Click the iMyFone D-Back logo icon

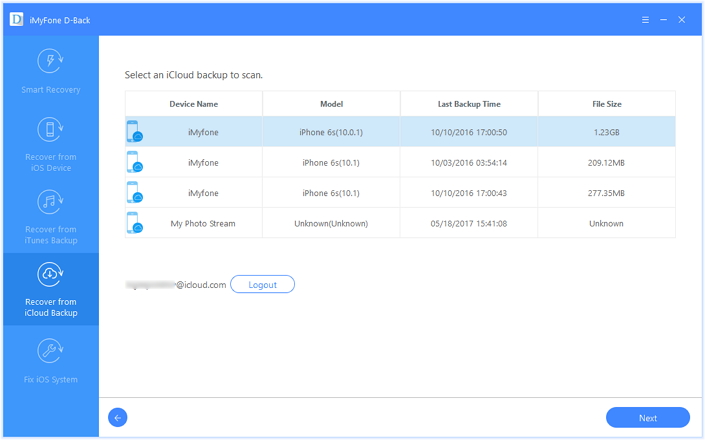click(17, 20)
